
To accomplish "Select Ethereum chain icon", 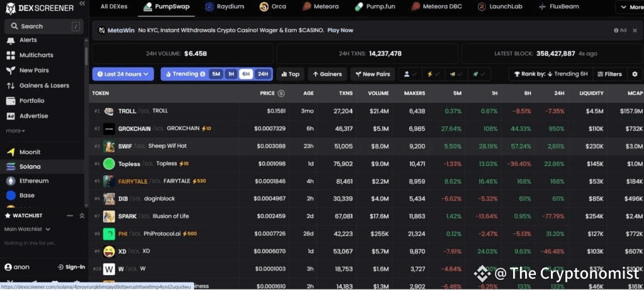I will [11, 181].
